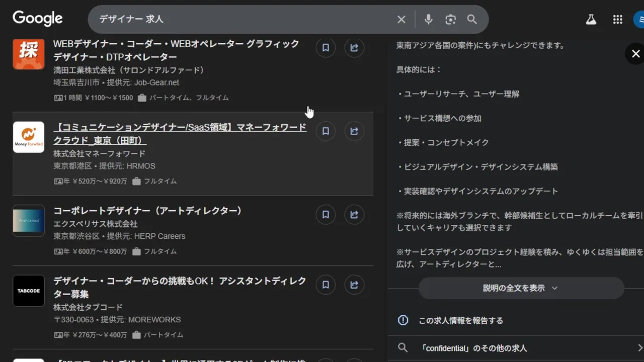Clear the search text with X icon

(x=401, y=20)
